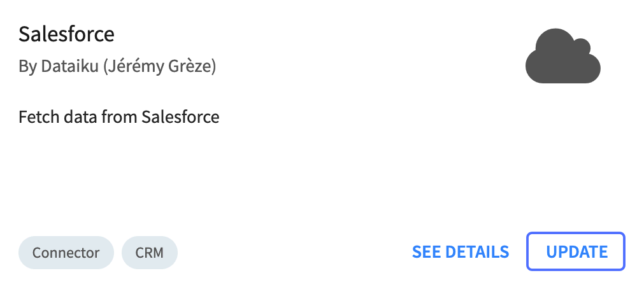Click the plugin description text

click(119, 117)
